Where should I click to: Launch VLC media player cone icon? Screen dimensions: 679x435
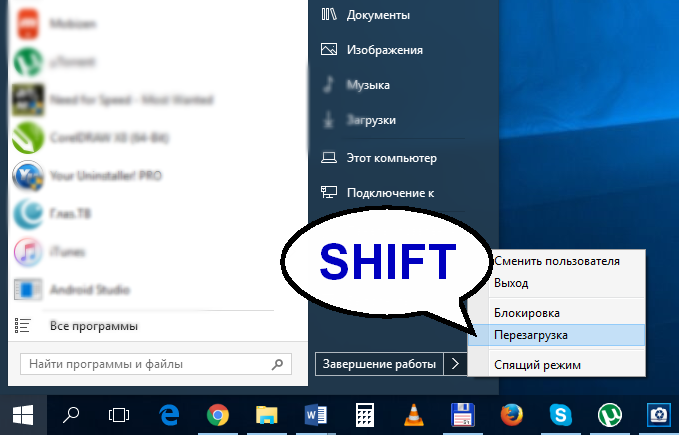[412, 414]
